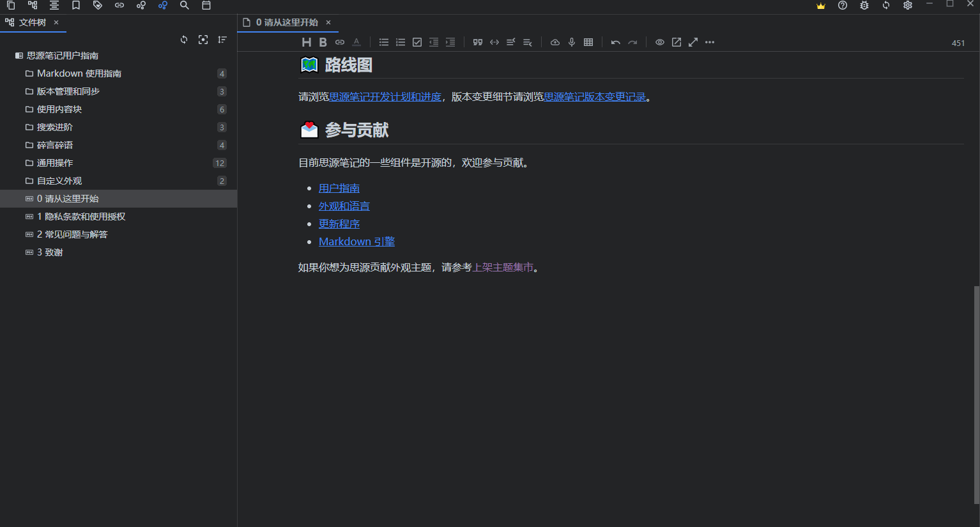The height and width of the screenshot is (527, 980).
Task: Open the 用户指南 link
Action: point(339,188)
